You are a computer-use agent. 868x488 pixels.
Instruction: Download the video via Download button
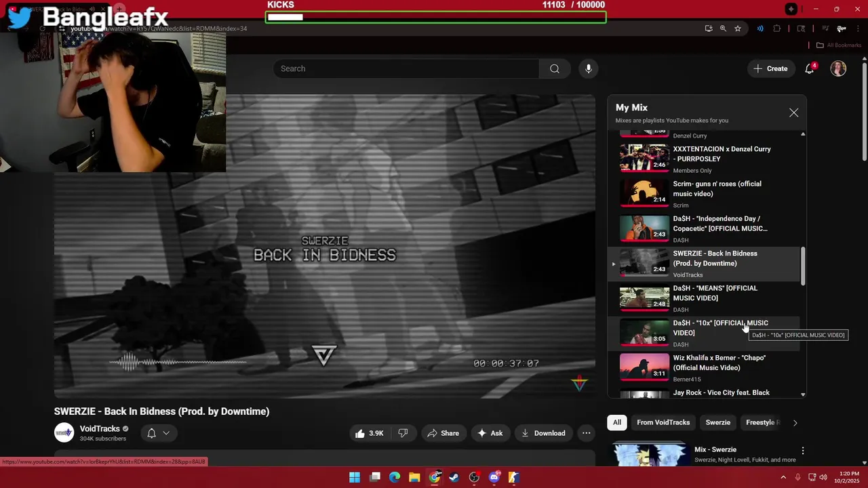click(x=543, y=433)
